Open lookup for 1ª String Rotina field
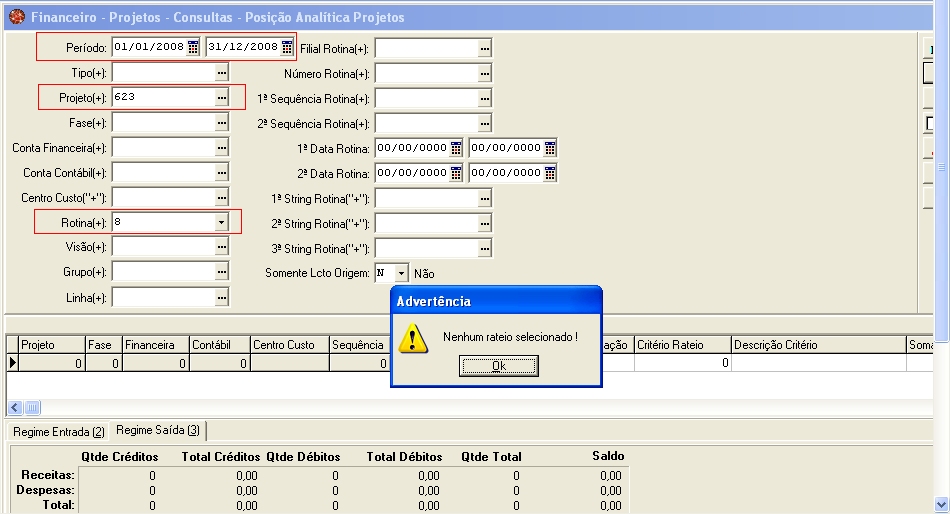The image size is (950, 514). [485, 198]
